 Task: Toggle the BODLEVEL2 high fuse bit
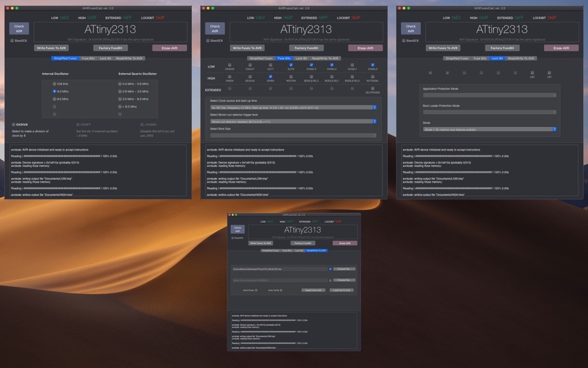(x=311, y=77)
